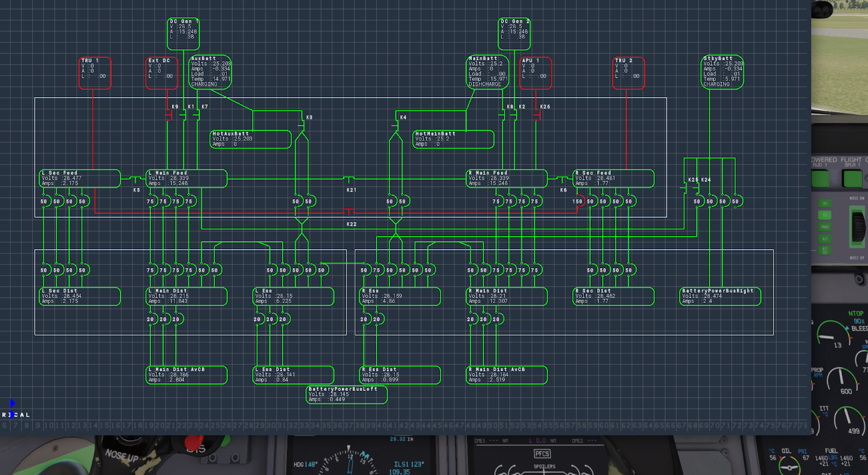Screen dimensions: 868x475
Task: Click the K9 contactor symbol for Ext DC
Action: (x=169, y=115)
